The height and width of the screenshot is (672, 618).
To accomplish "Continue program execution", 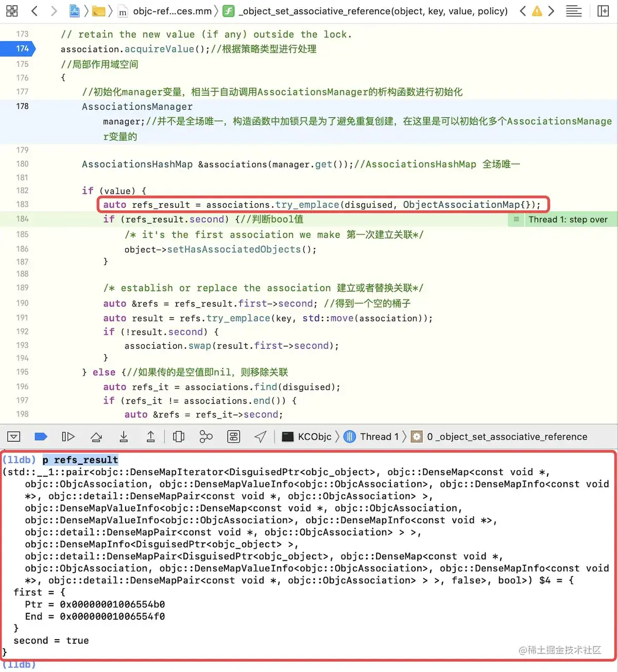I will tap(68, 437).
